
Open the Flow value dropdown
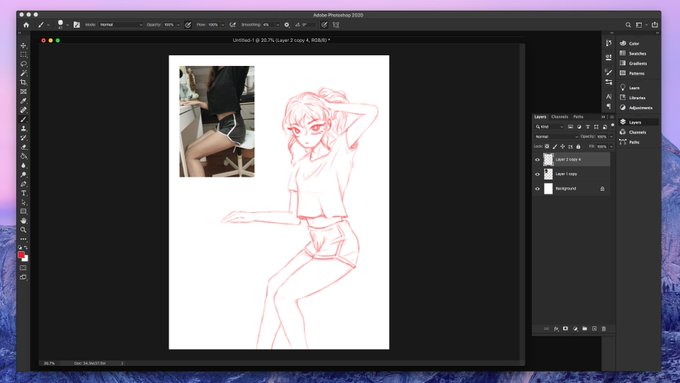pos(223,25)
